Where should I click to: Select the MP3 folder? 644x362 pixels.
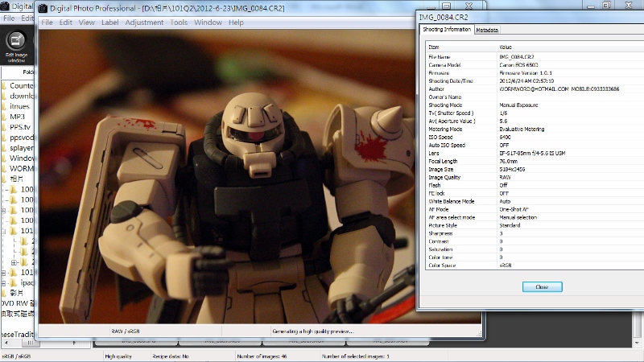(x=17, y=117)
